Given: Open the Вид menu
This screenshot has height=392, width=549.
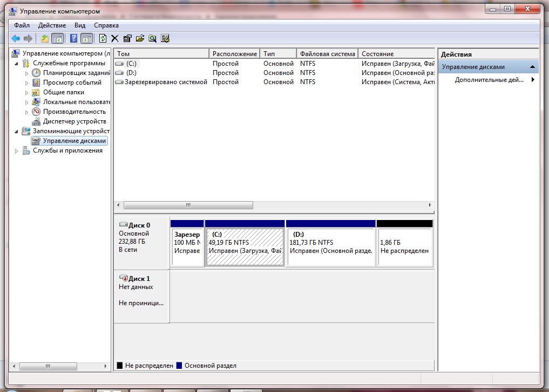Looking at the screenshot, I should point(80,25).
